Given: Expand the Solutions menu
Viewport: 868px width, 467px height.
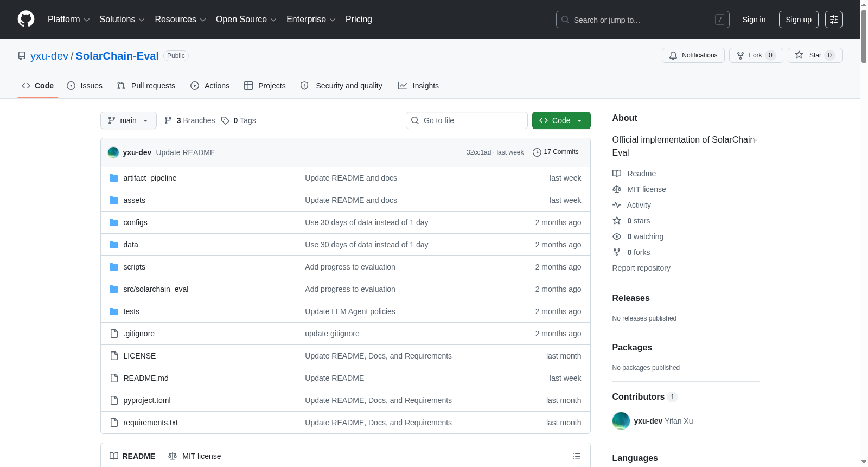Looking at the screenshot, I should (122, 20).
